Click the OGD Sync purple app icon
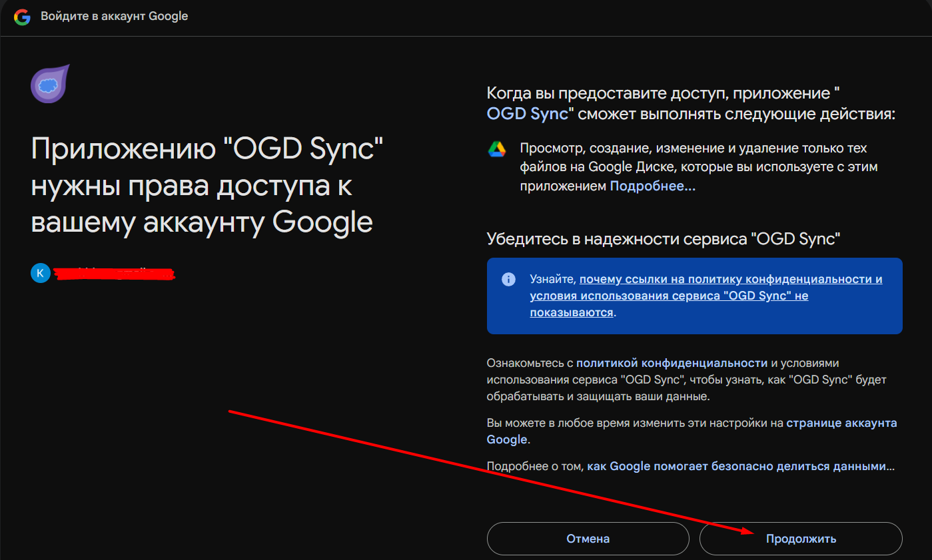The height and width of the screenshot is (560, 932). [x=51, y=84]
